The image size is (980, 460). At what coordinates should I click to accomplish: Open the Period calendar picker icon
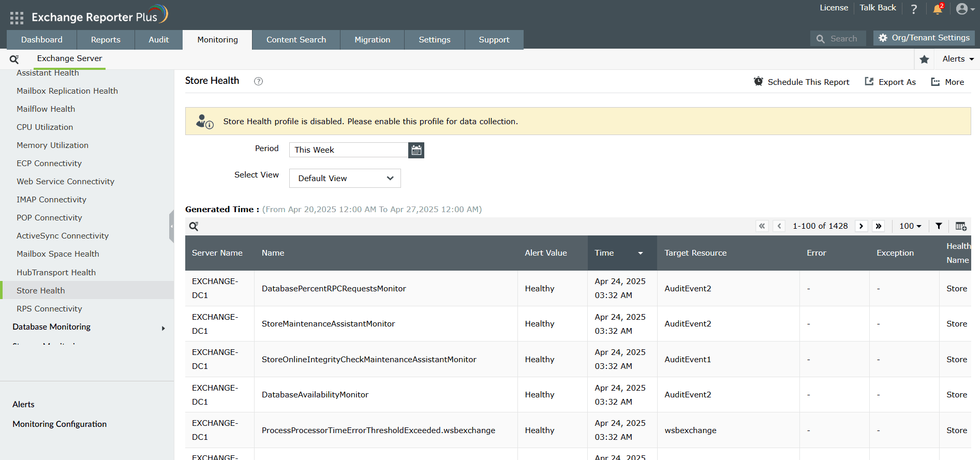pyautogui.click(x=416, y=151)
